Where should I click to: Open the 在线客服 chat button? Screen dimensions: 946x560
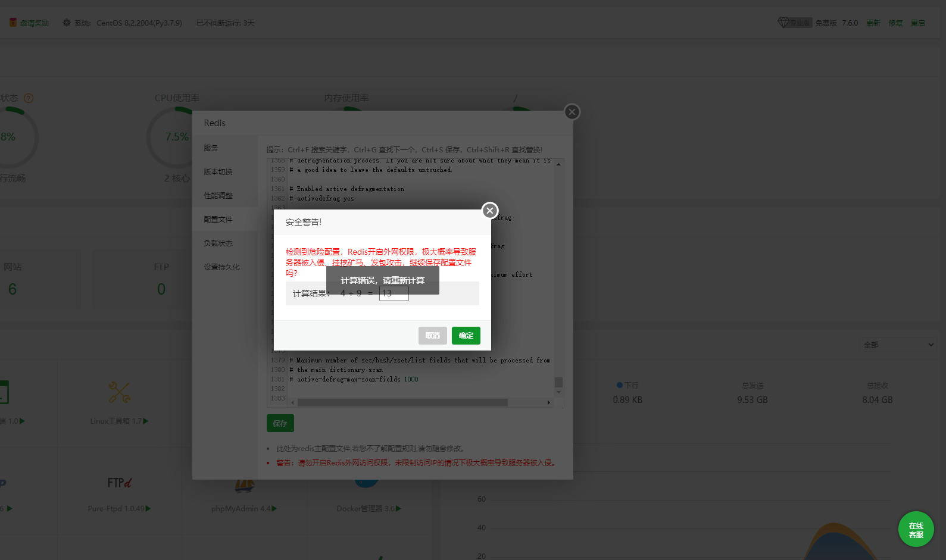(916, 529)
